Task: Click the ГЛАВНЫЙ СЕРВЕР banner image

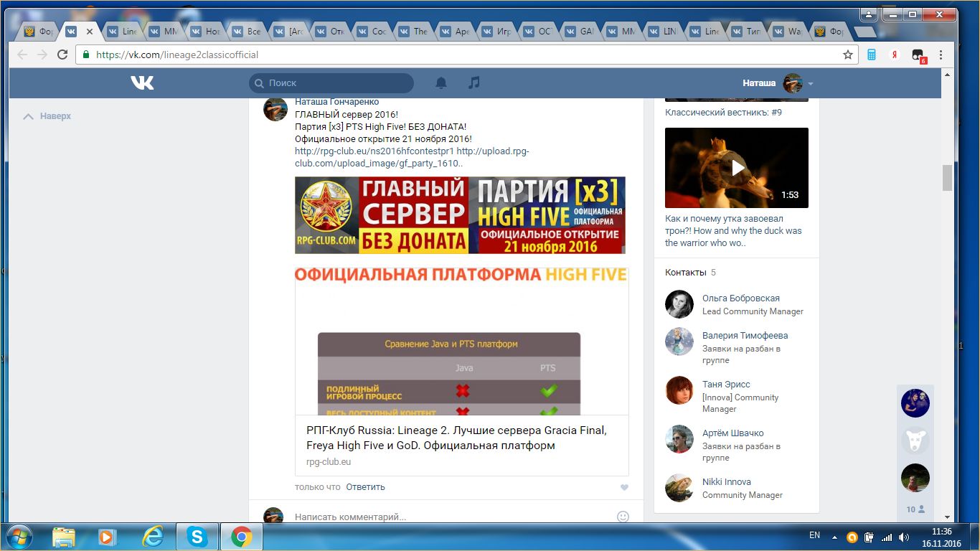Action: [460, 215]
